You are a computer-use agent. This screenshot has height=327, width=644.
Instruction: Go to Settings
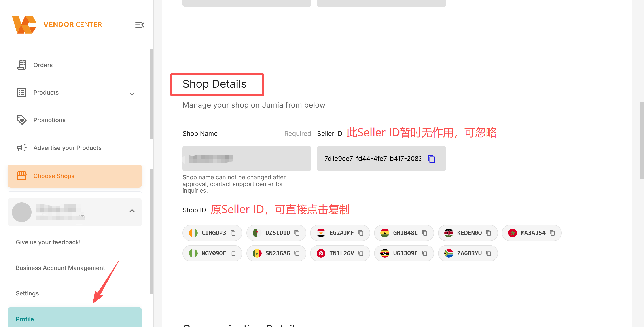[27, 293]
